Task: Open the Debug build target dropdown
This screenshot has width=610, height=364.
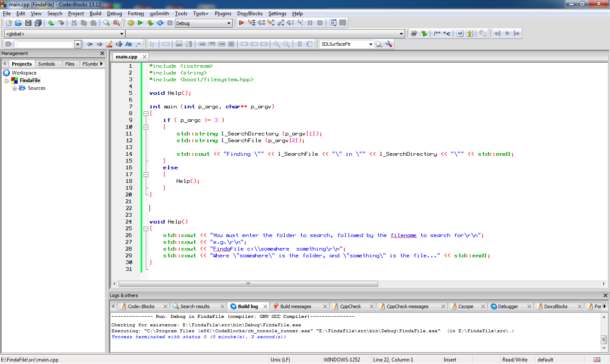Action: coord(204,23)
